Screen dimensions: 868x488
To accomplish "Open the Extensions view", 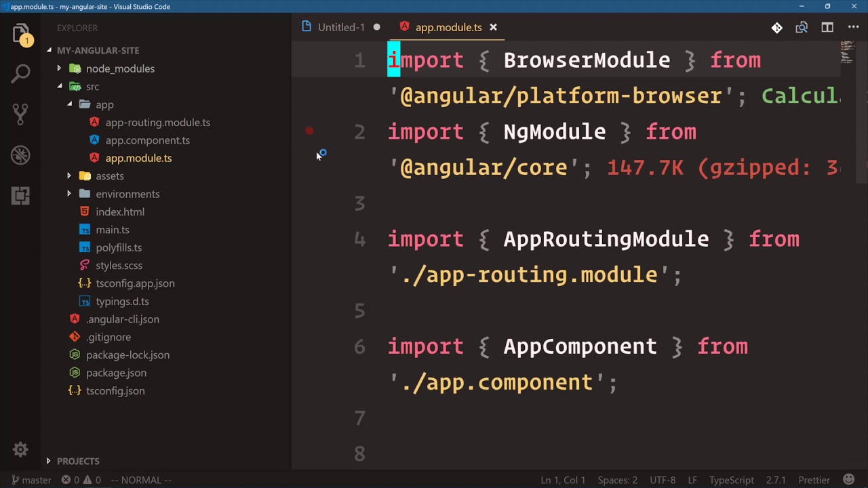I will pyautogui.click(x=20, y=196).
